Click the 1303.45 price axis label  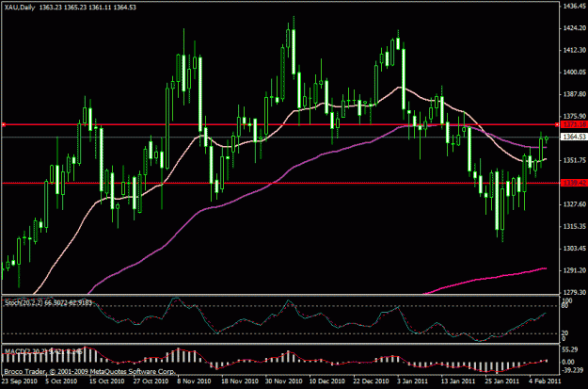(x=575, y=249)
